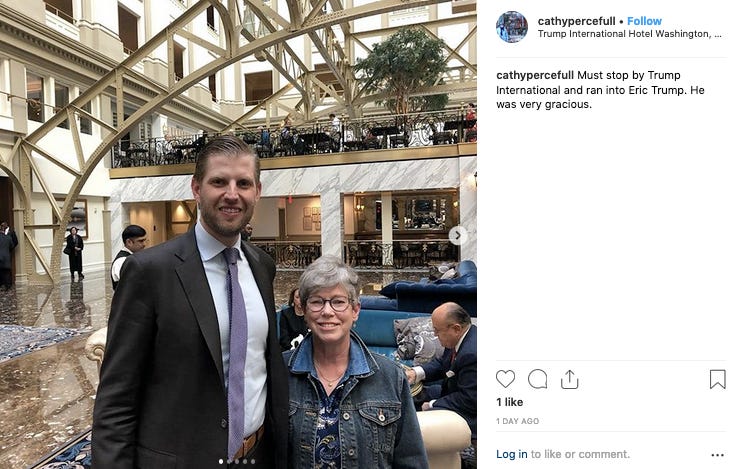
Task: Save the post with the bookmark icon
Action: tap(717, 379)
